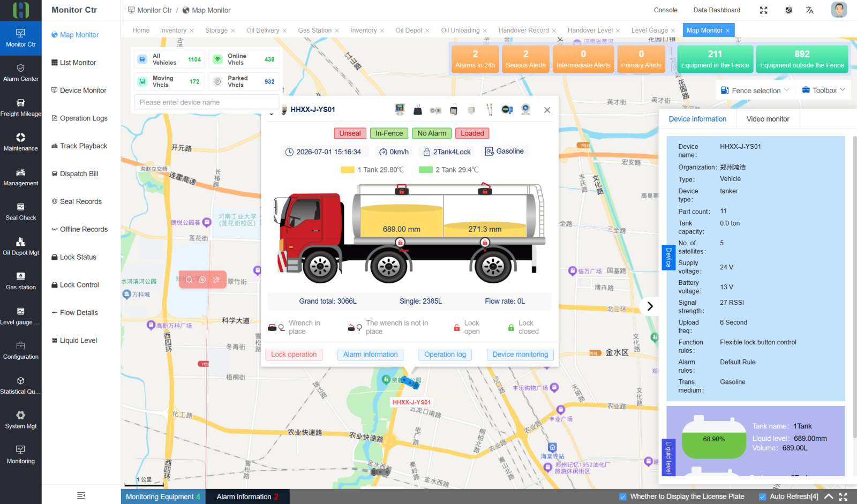Expand the bottom panel with up chevron
The height and width of the screenshot is (504, 857).
pos(829,497)
